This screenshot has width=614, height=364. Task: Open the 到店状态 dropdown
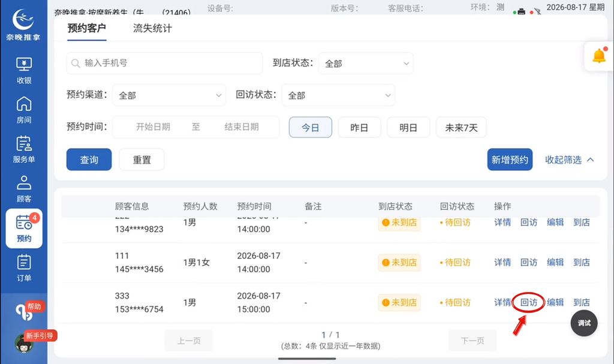pos(366,64)
